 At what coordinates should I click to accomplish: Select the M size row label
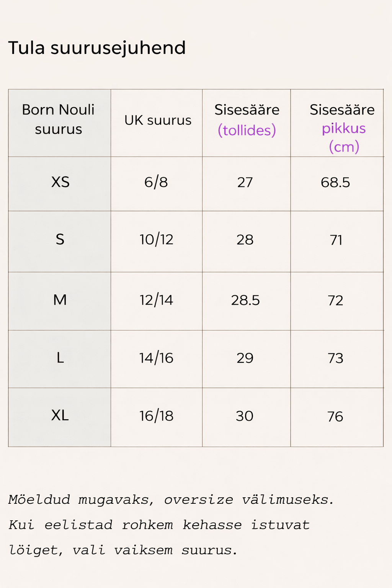click(60, 300)
